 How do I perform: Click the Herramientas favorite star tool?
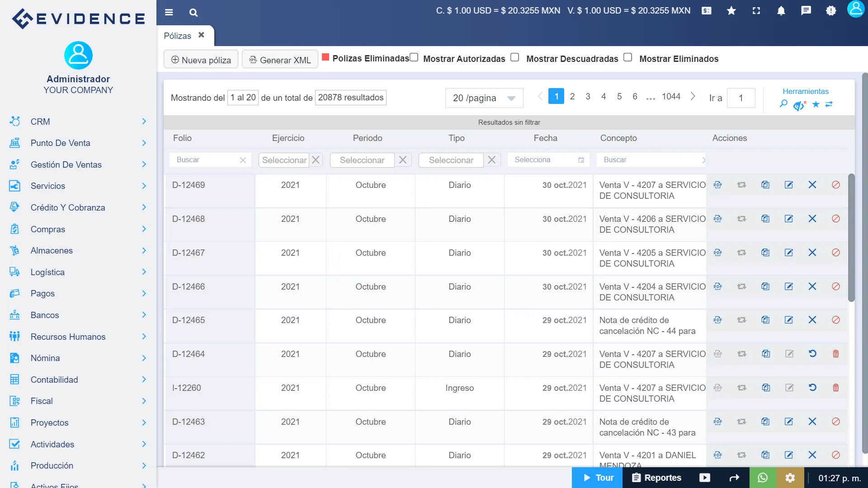[816, 104]
